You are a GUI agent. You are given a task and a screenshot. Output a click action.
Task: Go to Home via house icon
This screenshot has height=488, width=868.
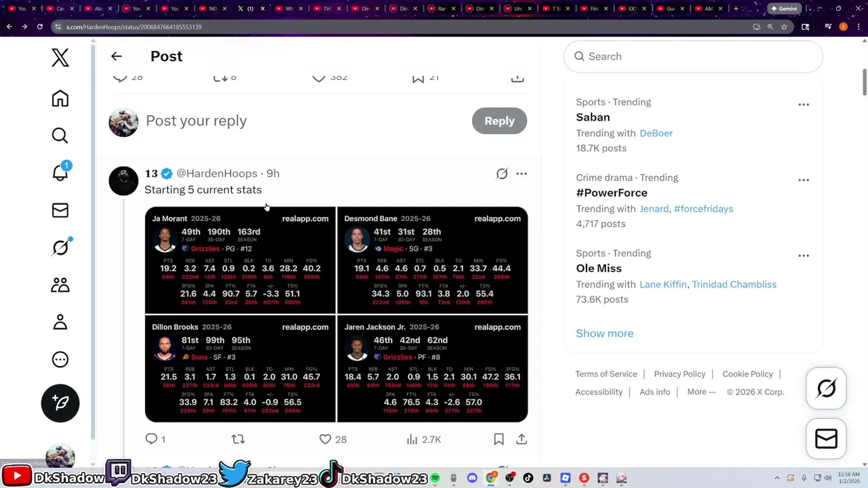click(x=60, y=99)
